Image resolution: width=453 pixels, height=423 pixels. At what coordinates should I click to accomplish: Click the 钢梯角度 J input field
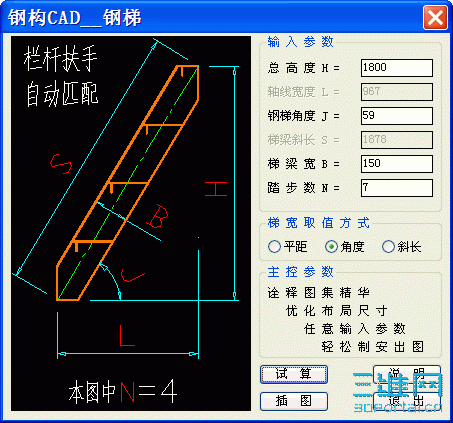(x=397, y=116)
